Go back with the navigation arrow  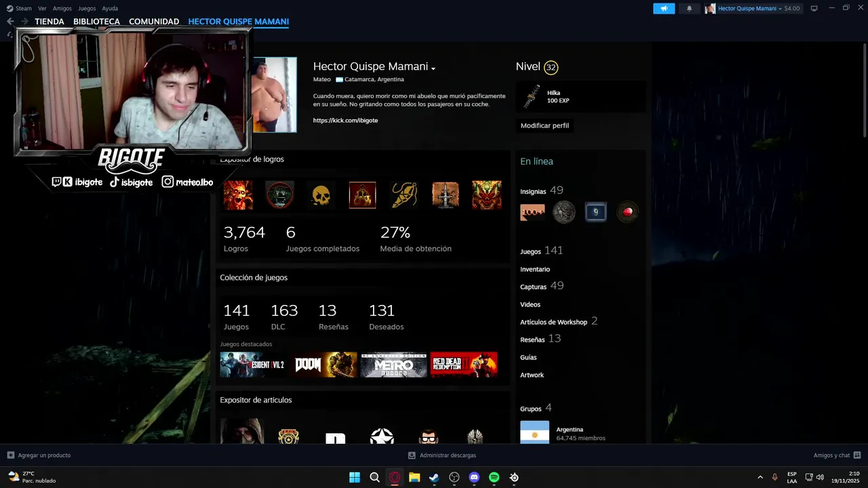[x=10, y=22]
